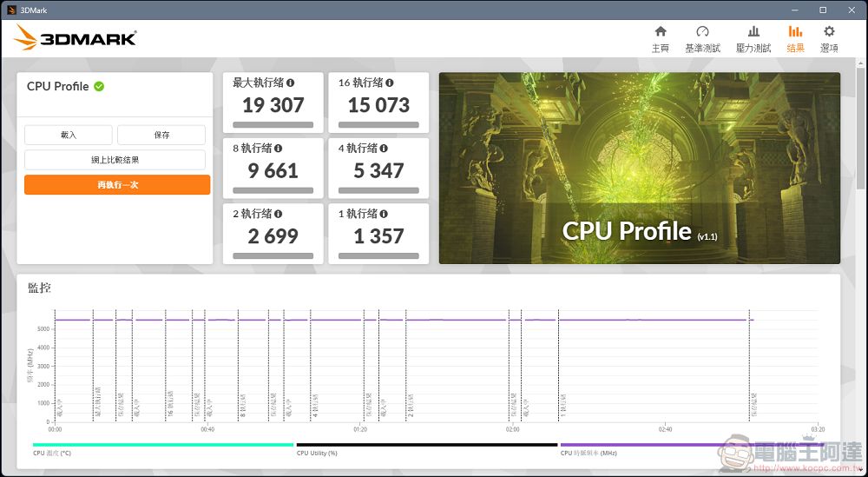Click info icon next to 8 執行緒
This screenshot has height=477, width=868.
(x=278, y=148)
